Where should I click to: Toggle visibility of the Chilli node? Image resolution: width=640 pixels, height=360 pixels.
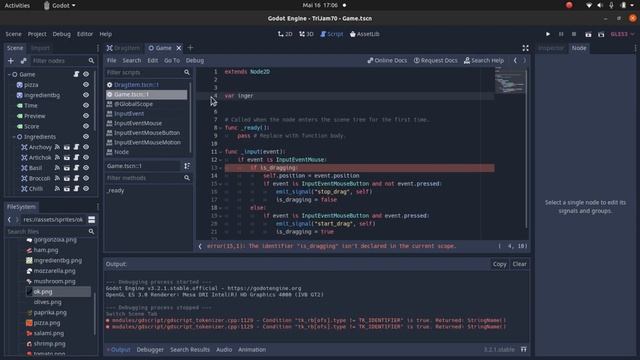tap(86, 189)
